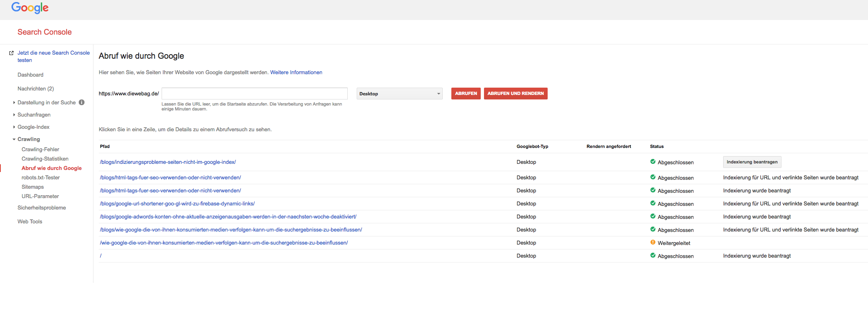The width and height of the screenshot is (868, 311).
Task: Click 'Indexierung wurde beantragt' in the root '/' row
Action: (x=757, y=256)
